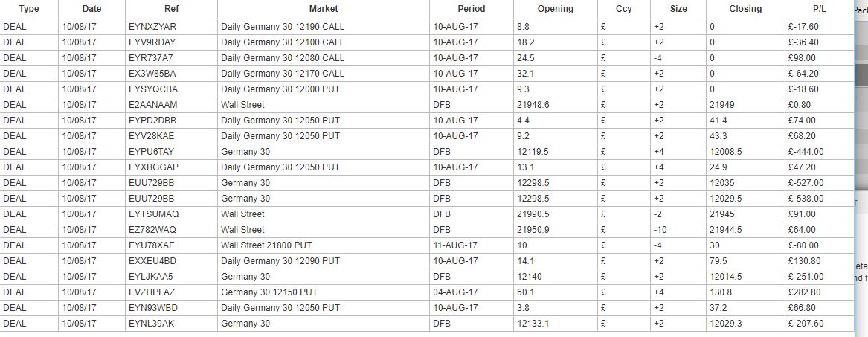Image resolution: width=868 pixels, height=337 pixels.
Task: Sort by the Size column header
Action: coord(678,9)
